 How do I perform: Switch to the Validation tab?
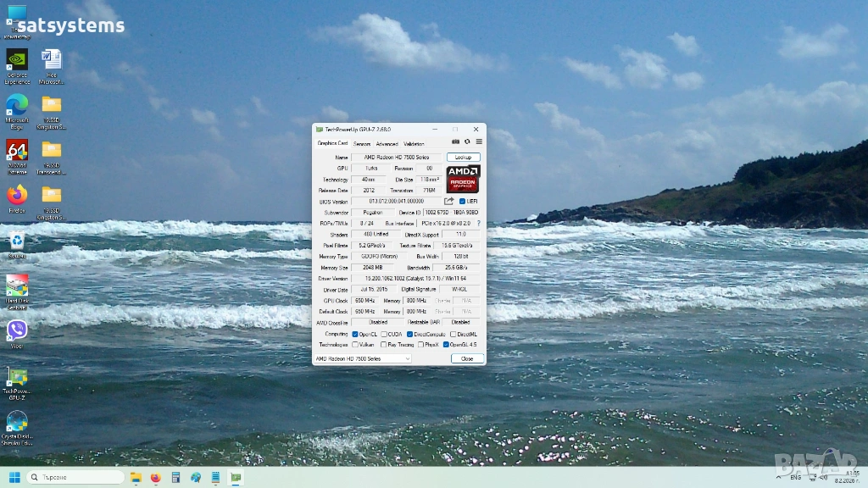click(414, 144)
